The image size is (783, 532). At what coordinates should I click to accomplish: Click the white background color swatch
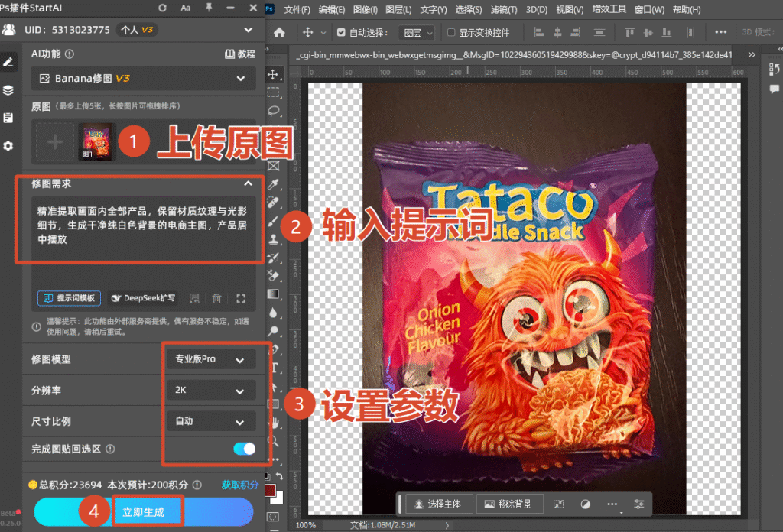point(279,498)
